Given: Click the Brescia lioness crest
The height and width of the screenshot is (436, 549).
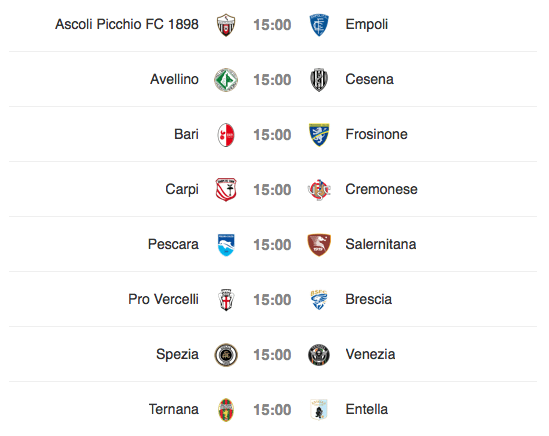Looking at the screenshot, I should click(x=319, y=300).
